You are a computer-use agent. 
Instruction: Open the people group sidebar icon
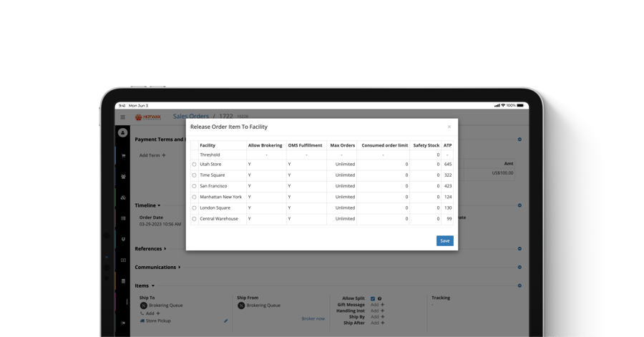123,176
